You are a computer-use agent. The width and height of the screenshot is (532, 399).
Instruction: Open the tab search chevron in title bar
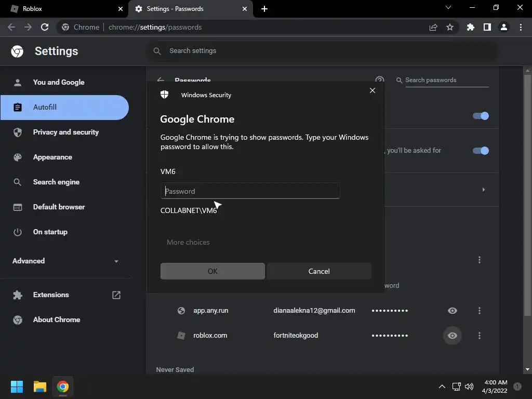(448, 7)
